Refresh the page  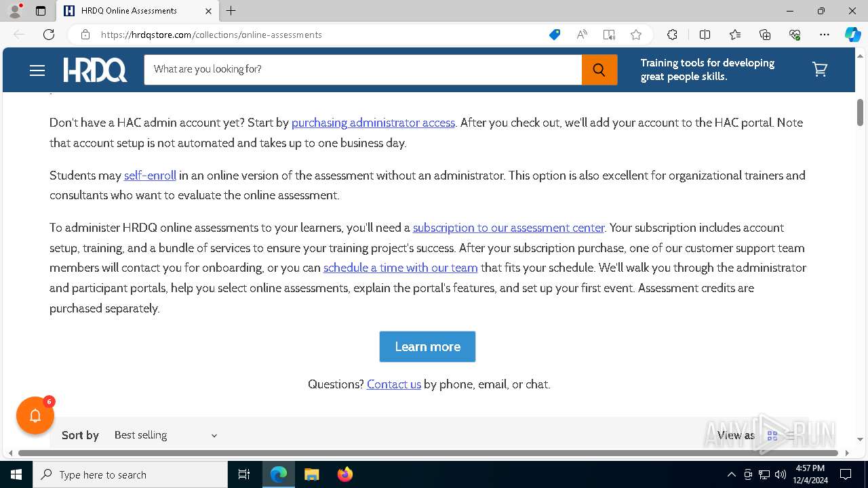pyautogui.click(x=49, y=35)
